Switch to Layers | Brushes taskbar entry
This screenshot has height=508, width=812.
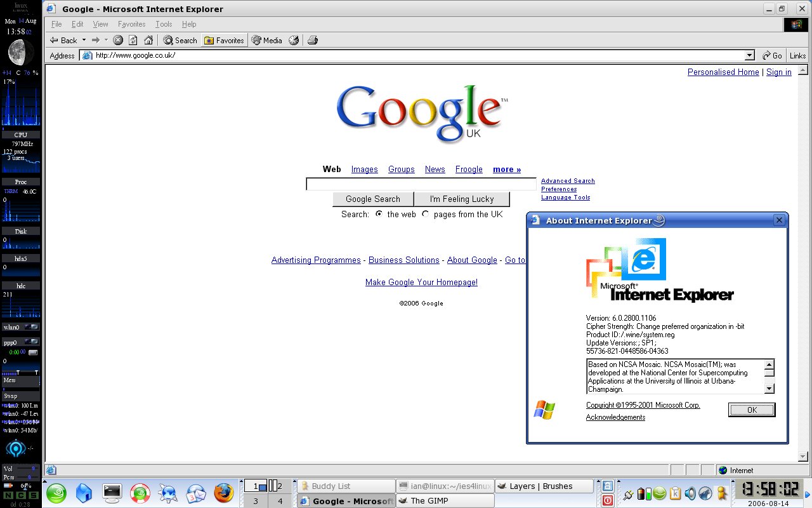(x=544, y=486)
